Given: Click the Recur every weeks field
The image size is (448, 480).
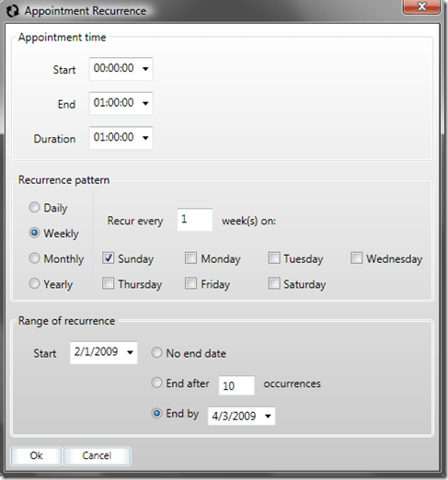Looking at the screenshot, I should coord(195,220).
